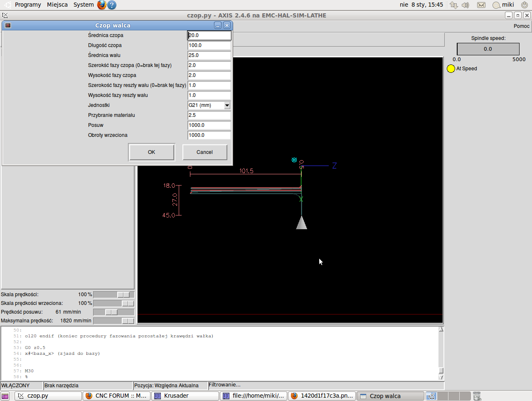Focus the Wysokość fazy czopa field
This screenshot has height=401, width=532.
tap(209, 75)
